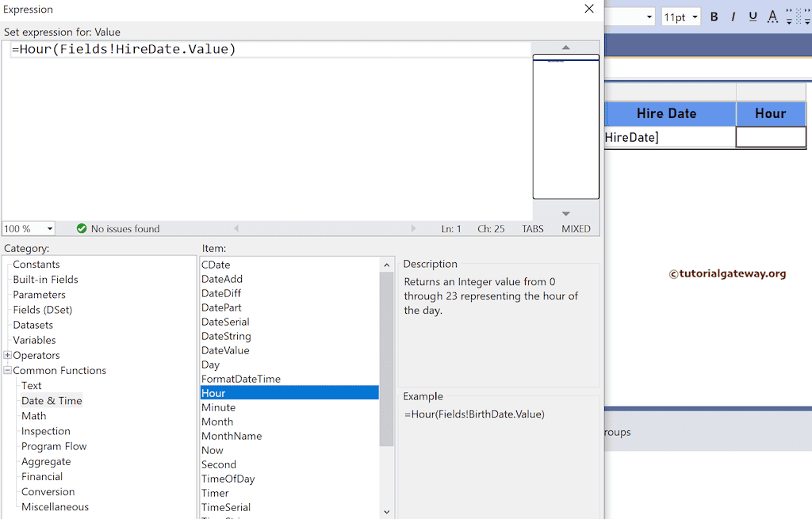
Task: Collapse the Common Functions node
Action: 6,370
